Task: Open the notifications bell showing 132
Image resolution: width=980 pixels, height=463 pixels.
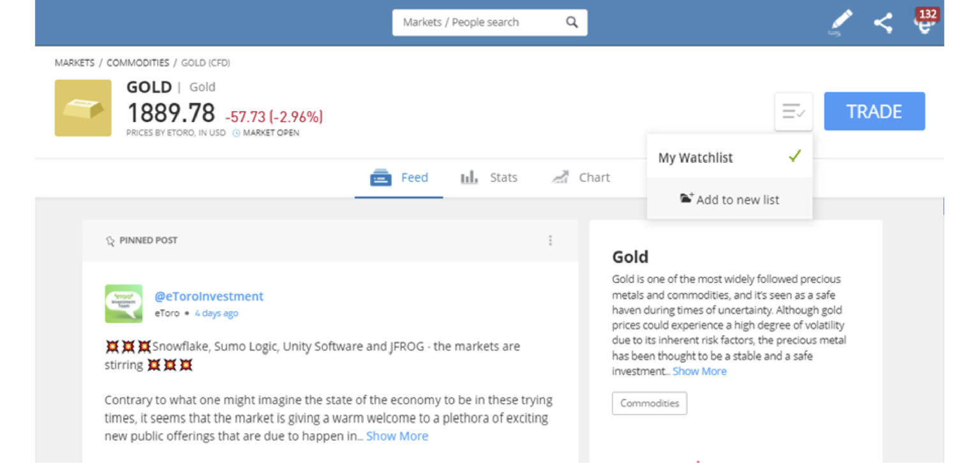Action: (925, 24)
